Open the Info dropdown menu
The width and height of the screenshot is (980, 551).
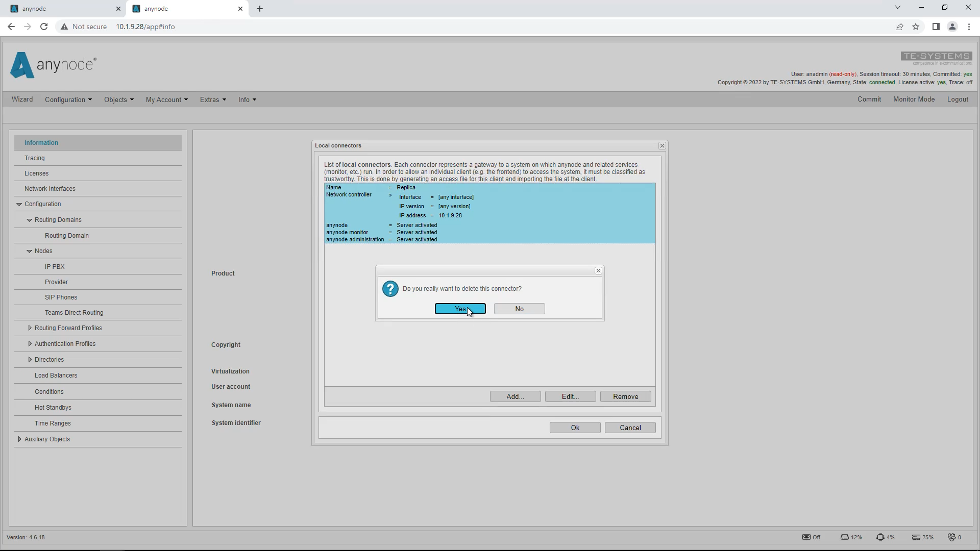click(247, 99)
